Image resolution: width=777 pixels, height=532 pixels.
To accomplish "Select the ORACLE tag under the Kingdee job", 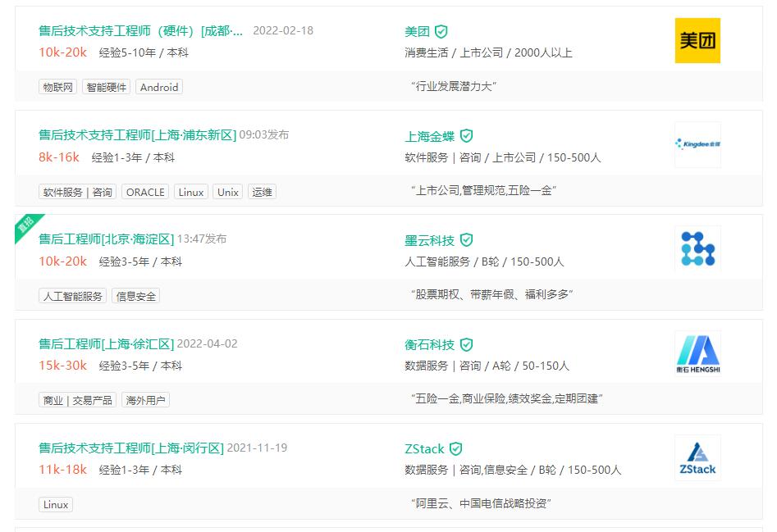I will (144, 192).
